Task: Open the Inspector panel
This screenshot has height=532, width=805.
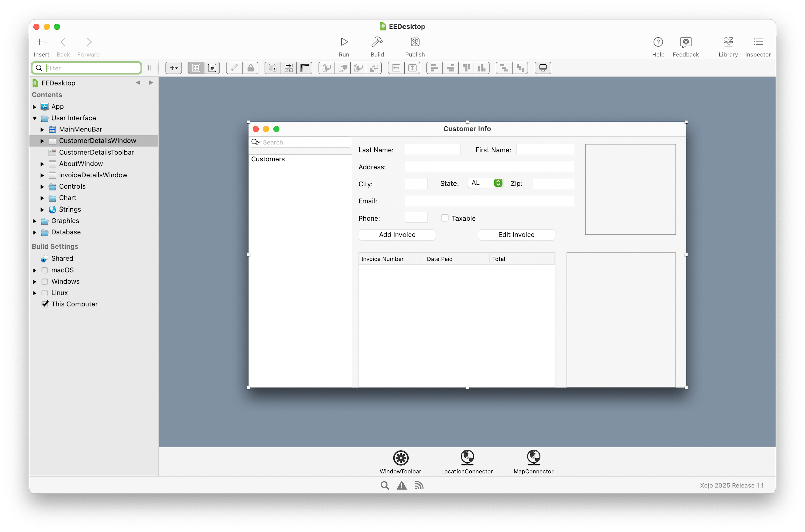Action: coord(757,46)
